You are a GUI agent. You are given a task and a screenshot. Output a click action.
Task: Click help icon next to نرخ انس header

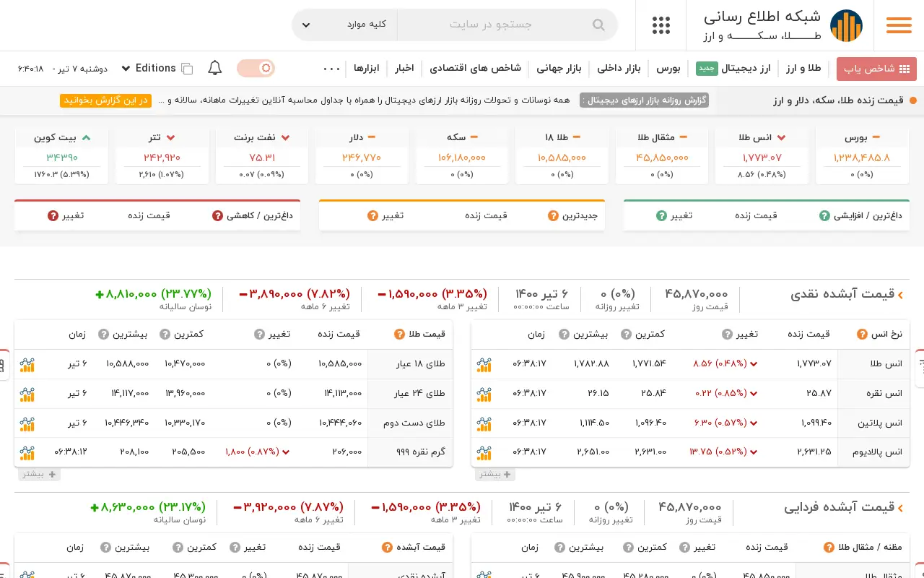(862, 334)
